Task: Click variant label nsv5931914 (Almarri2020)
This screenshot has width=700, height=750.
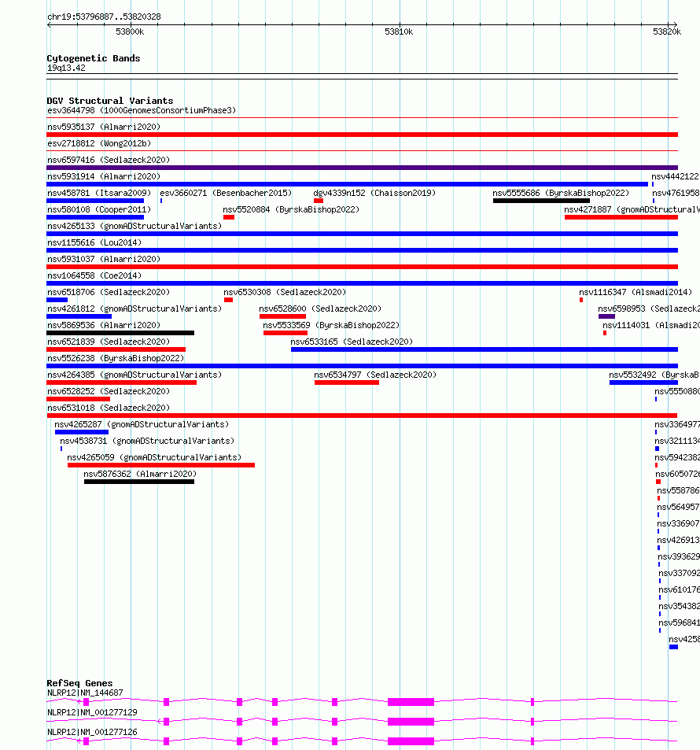Action: click(104, 176)
